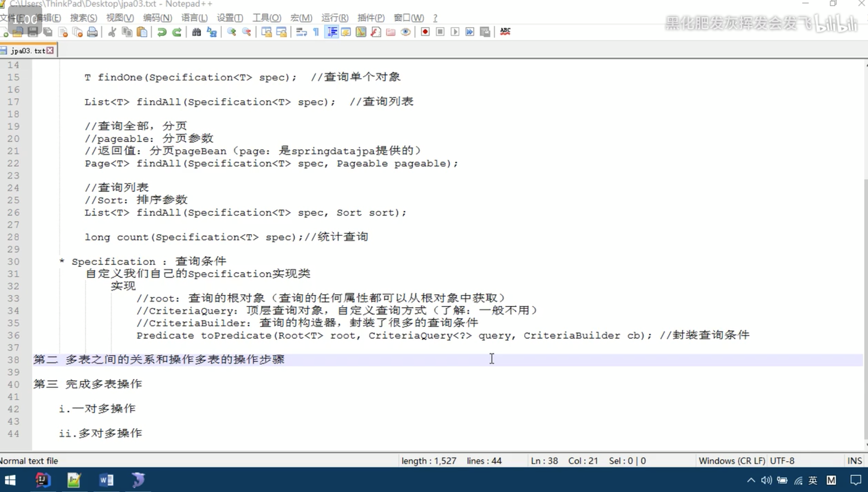This screenshot has width=868, height=492.
Task: Toggle the indent guide button
Action: (x=332, y=32)
